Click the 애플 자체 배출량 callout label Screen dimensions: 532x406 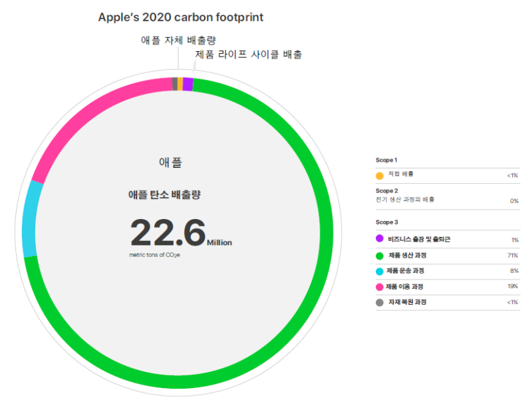178,40
